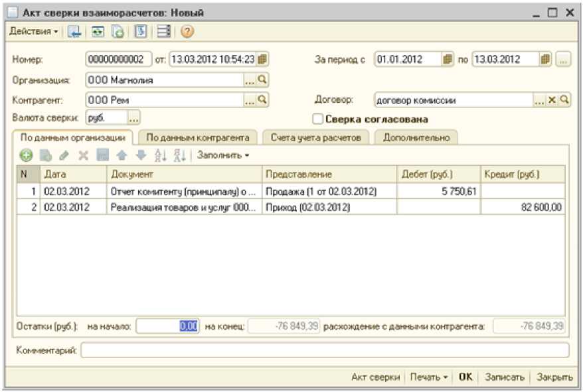This screenshot has height=392, width=583.
Task: Click the Акт сверки button
Action: [x=375, y=377]
